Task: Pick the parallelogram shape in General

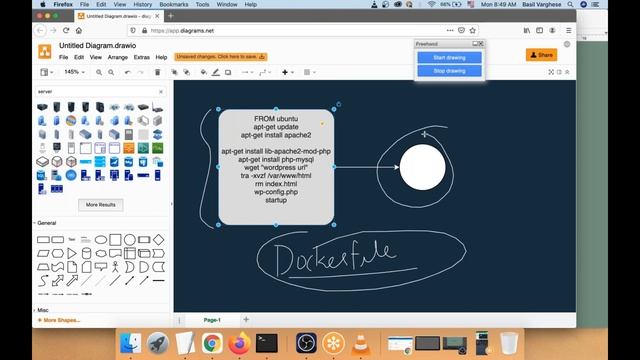Action: pos(43,253)
